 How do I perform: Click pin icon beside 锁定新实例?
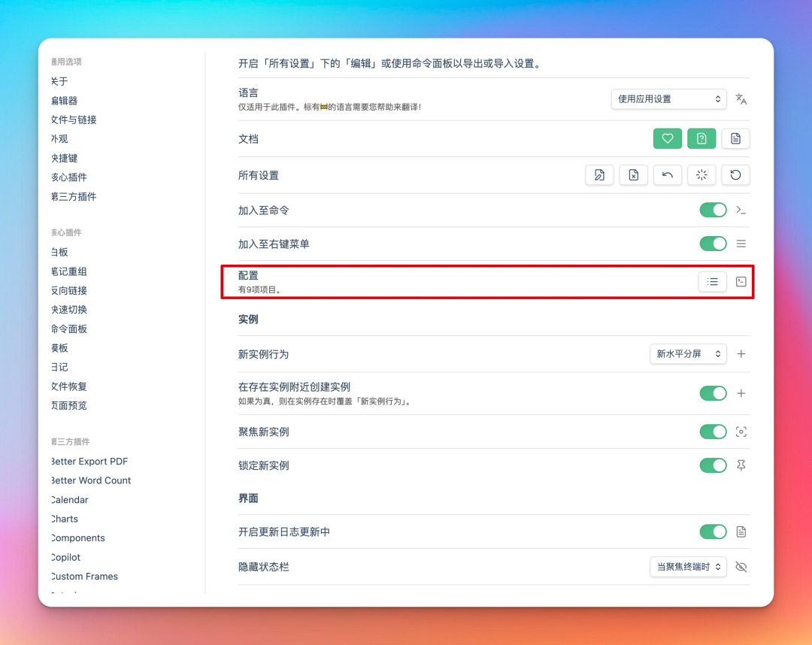pos(741,465)
